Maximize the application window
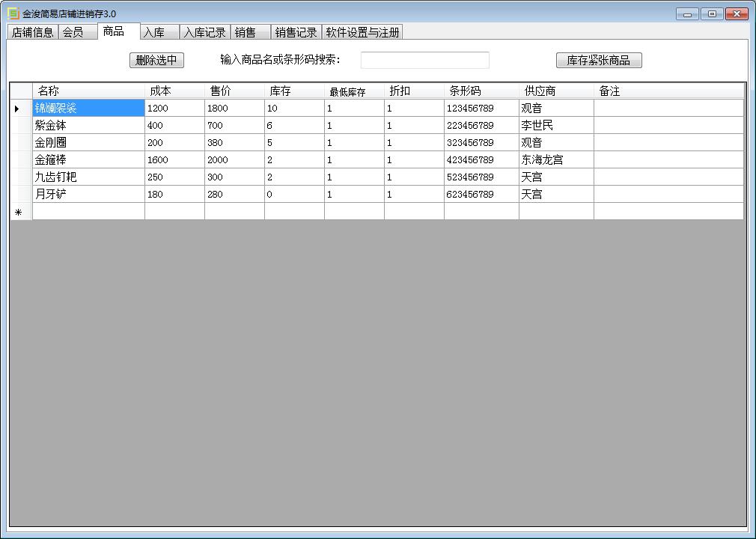The height and width of the screenshot is (539, 756). [x=712, y=14]
